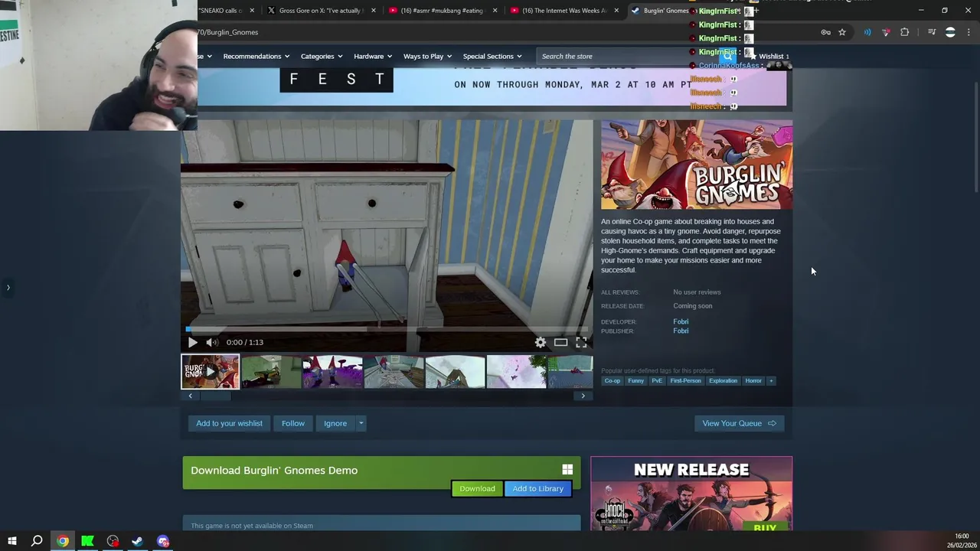Open View Your Queue

click(x=739, y=423)
